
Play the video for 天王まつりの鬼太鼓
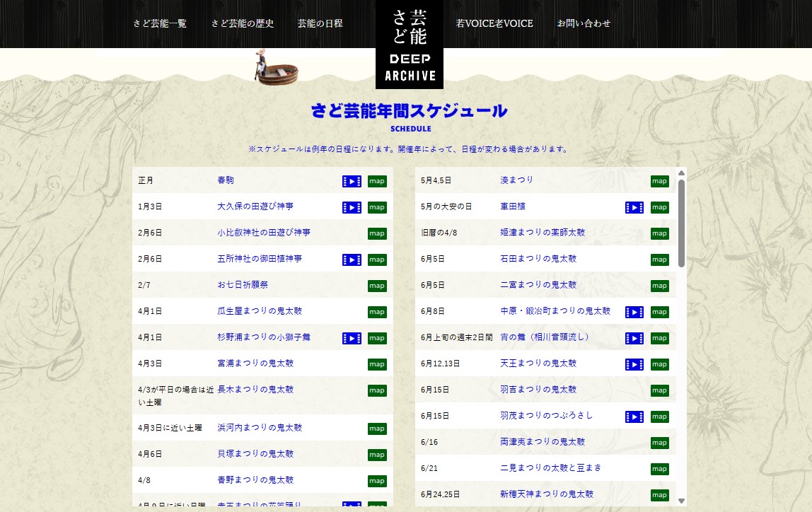point(634,364)
